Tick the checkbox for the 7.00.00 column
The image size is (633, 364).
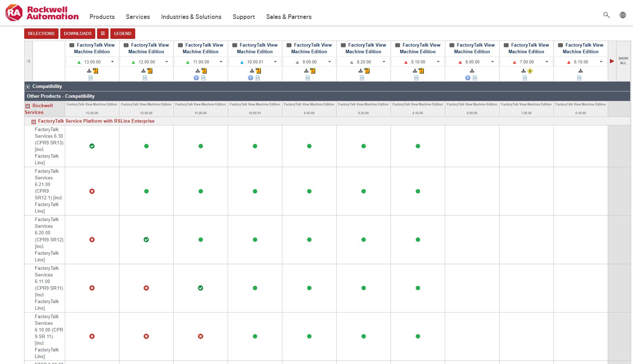pos(506,45)
